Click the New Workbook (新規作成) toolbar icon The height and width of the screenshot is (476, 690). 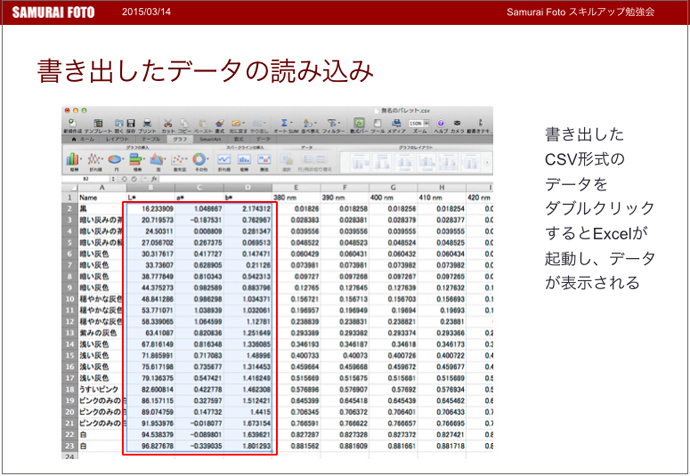pyautogui.click(x=73, y=123)
